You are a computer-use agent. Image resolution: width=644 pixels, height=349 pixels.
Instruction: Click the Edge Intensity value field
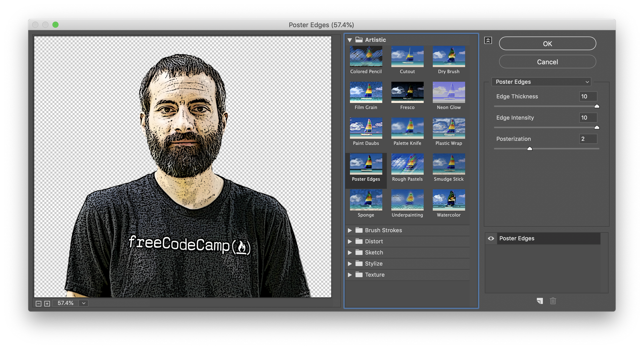pyautogui.click(x=588, y=118)
